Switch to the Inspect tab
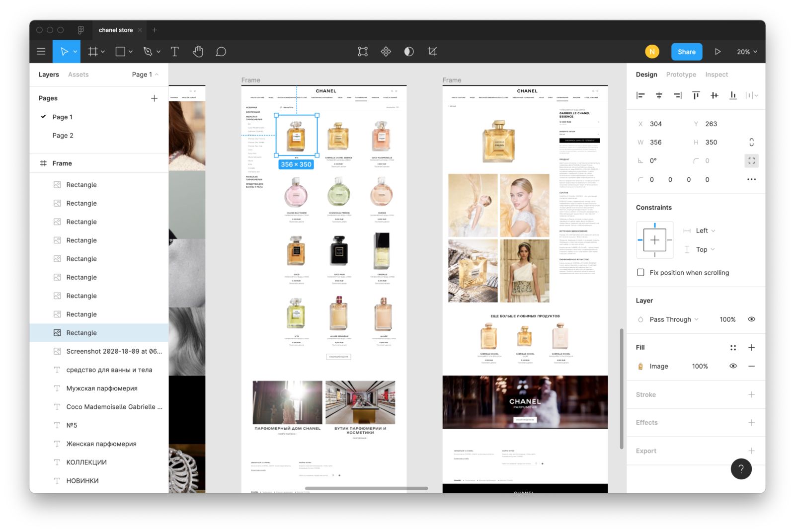The width and height of the screenshot is (795, 532). (716, 75)
